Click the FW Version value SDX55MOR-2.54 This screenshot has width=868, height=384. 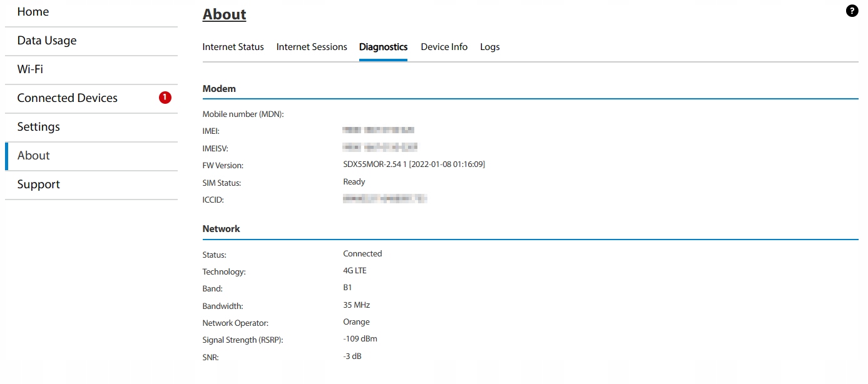pyautogui.click(x=414, y=164)
